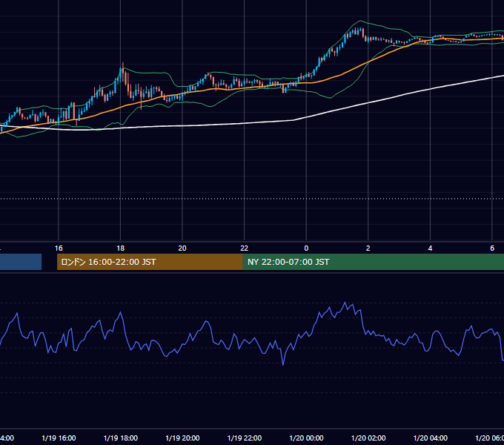
Task: Click the "1/19 16:00" label on lower axis
Action: [59, 438]
